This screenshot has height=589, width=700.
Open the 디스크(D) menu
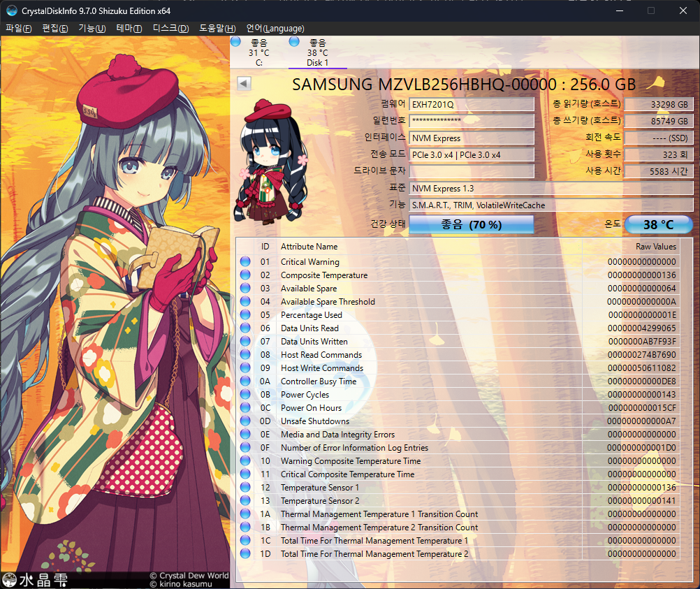coord(170,28)
